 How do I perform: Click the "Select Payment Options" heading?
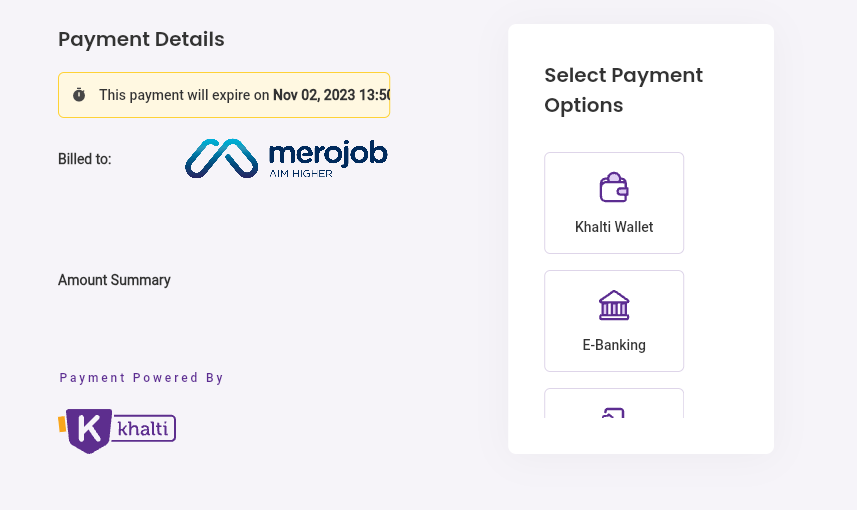coord(623,90)
